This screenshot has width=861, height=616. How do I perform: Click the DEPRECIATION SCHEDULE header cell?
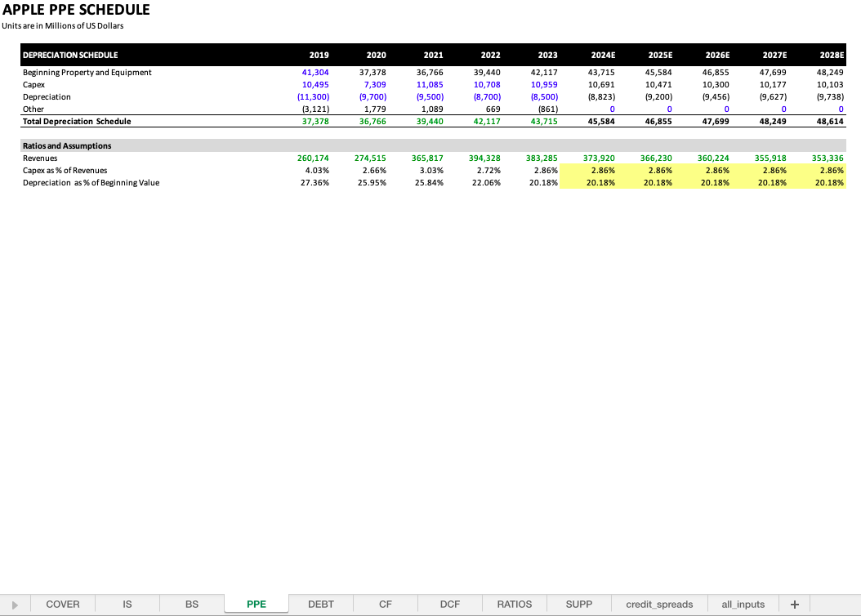coord(70,55)
